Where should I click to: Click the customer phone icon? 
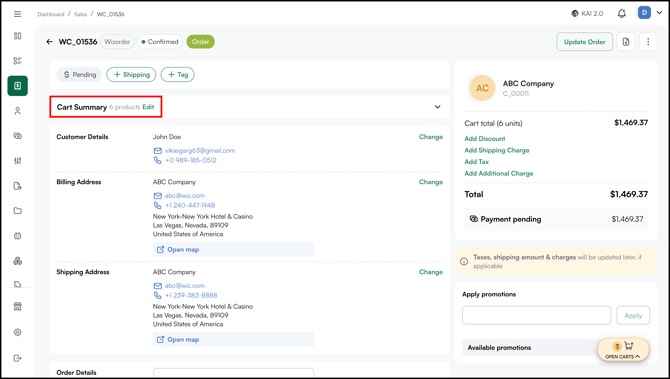158,160
